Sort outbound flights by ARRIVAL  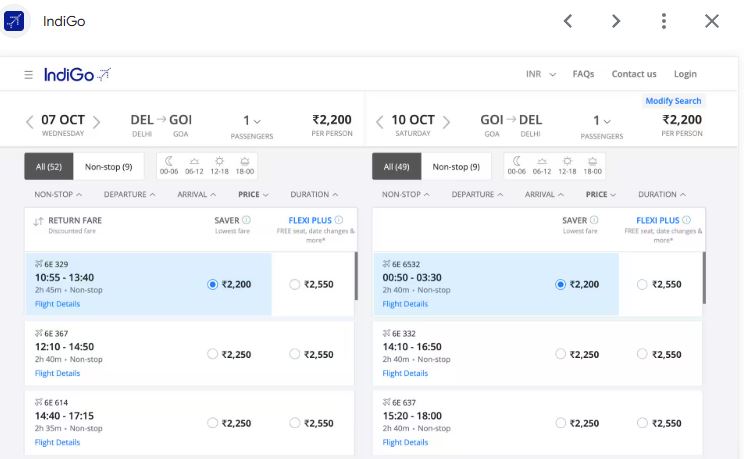[196, 194]
